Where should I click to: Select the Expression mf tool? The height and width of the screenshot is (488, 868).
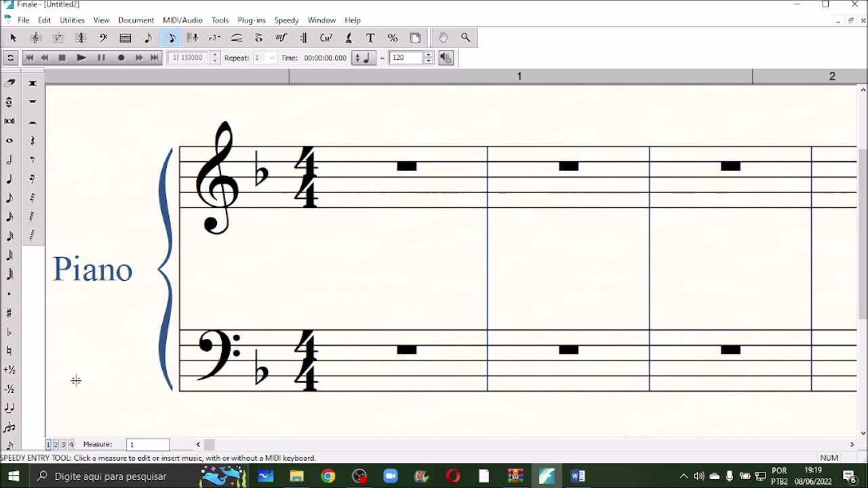click(x=281, y=38)
